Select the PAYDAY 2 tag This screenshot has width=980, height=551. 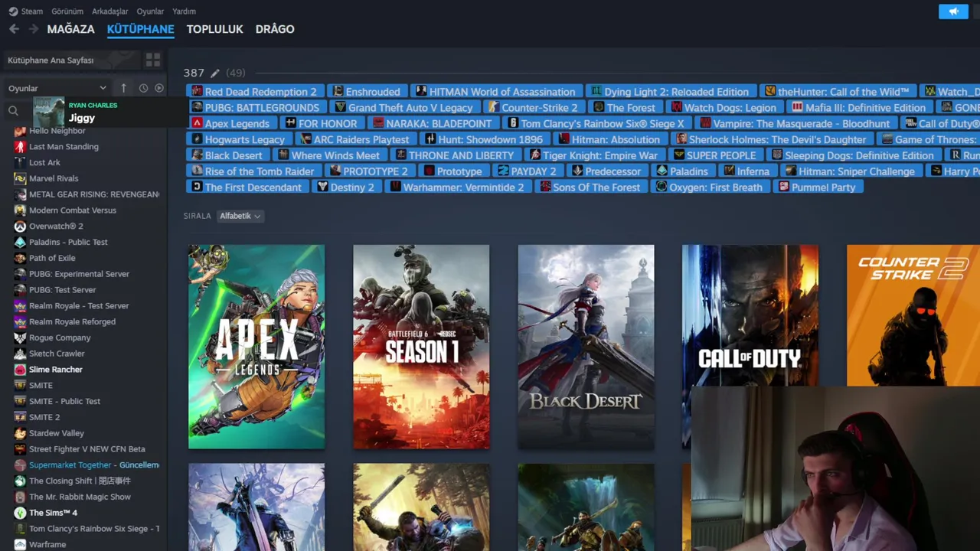coord(527,171)
